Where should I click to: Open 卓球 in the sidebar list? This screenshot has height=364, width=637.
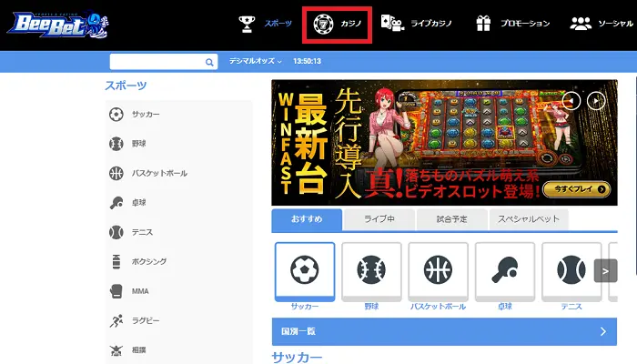pos(138,203)
